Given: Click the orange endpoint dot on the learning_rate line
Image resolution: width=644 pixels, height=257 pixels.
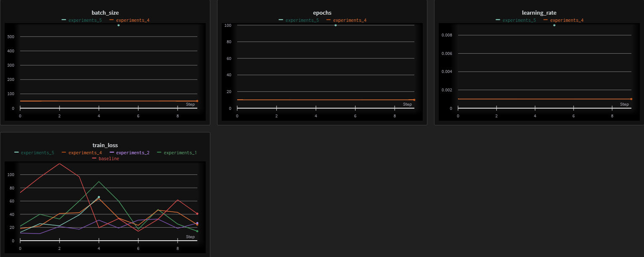Looking at the screenshot, I should (631, 99).
